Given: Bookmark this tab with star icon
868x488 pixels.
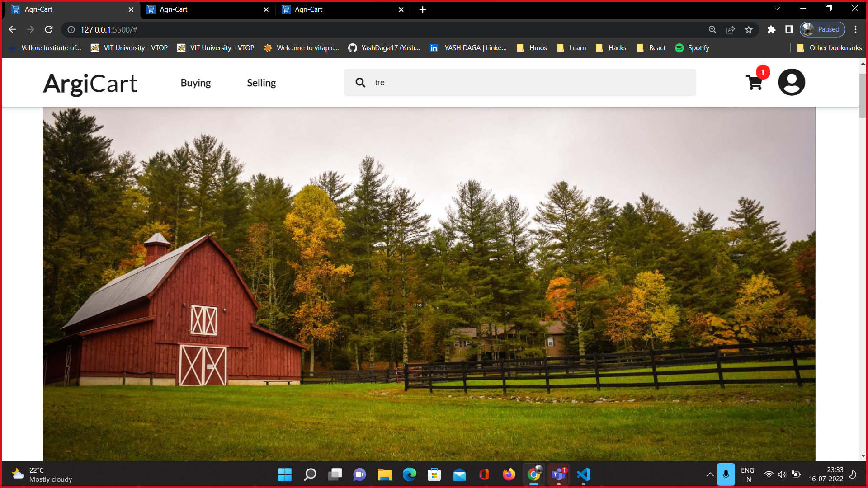Looking at the screenshot, I should [749, 29].
